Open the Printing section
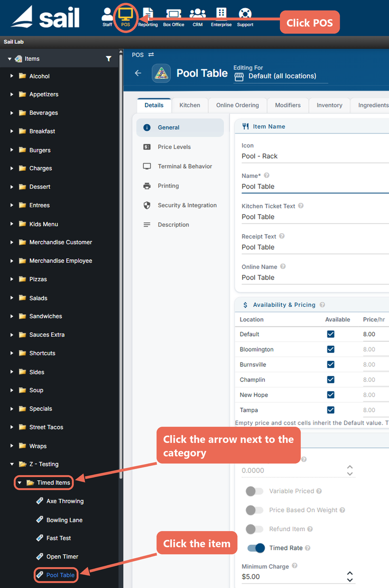 tap(180, 186)
